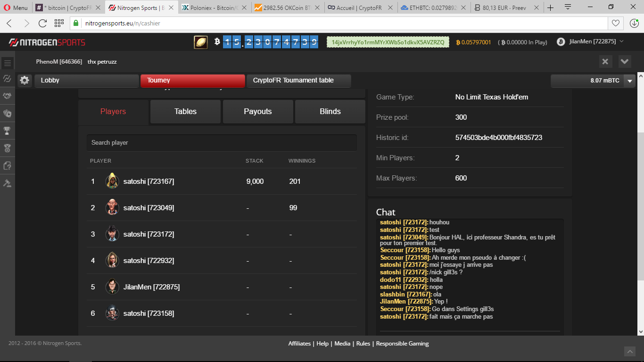Collapse chat bar with the down chevron

coord(625,61)
